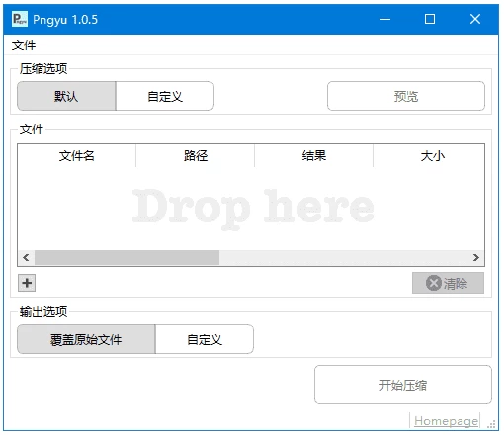The width and height of the screenshot is (504, 435).
Task: Click the plus icon to add files
Action: pos(27,283)
